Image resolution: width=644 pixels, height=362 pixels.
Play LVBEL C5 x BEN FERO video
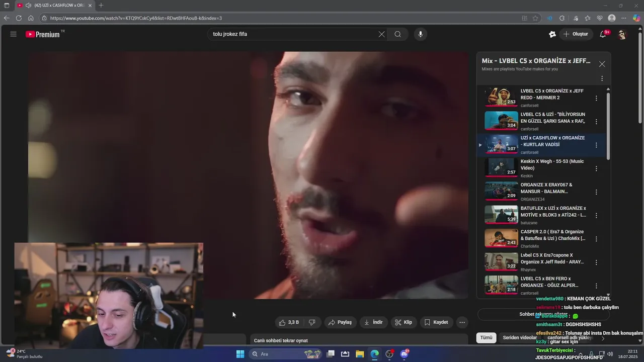pos(541,286)
